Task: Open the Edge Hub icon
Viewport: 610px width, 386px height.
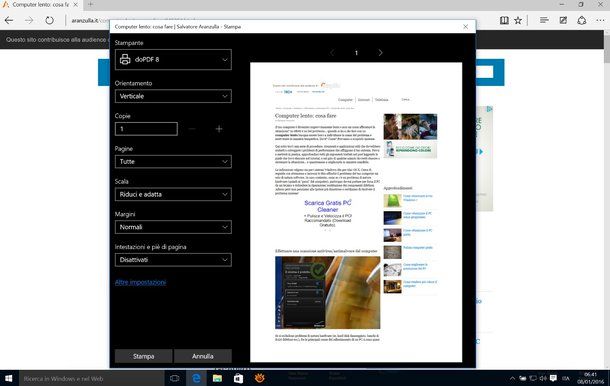Action: click(x=544, y=20)
